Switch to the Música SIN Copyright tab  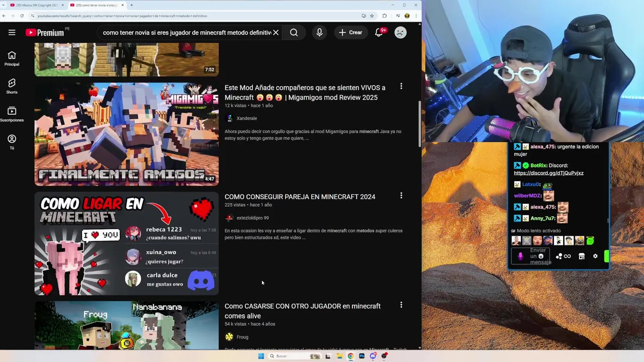click(38, 5)
